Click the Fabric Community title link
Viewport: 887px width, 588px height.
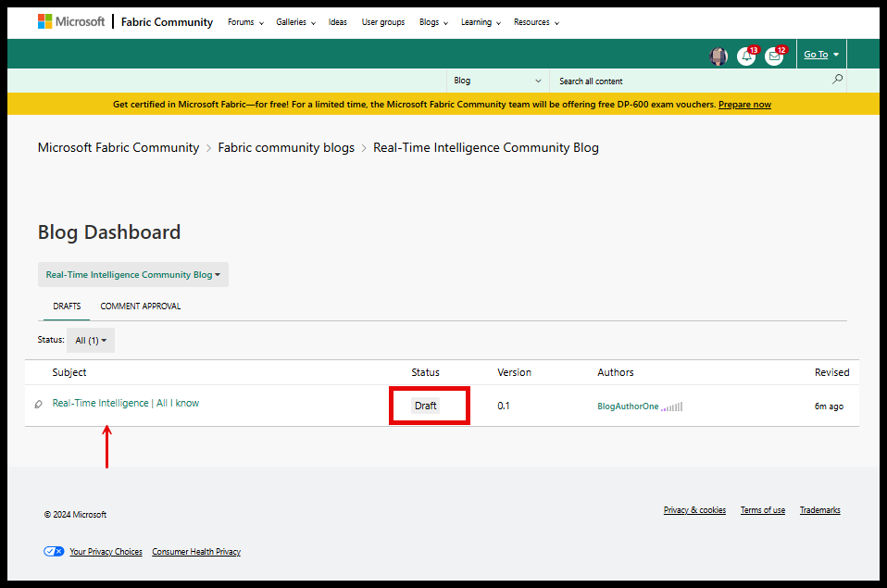tap(167, 22)
